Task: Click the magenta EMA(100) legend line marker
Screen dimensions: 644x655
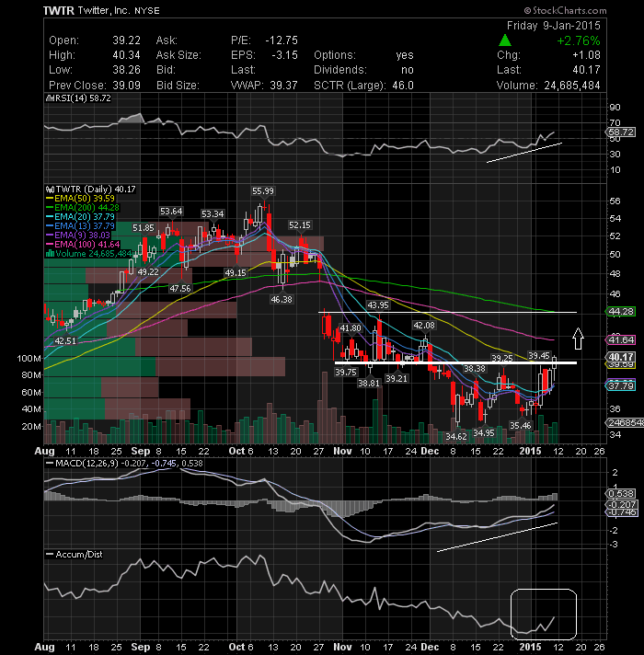Action: click(50, 245)
